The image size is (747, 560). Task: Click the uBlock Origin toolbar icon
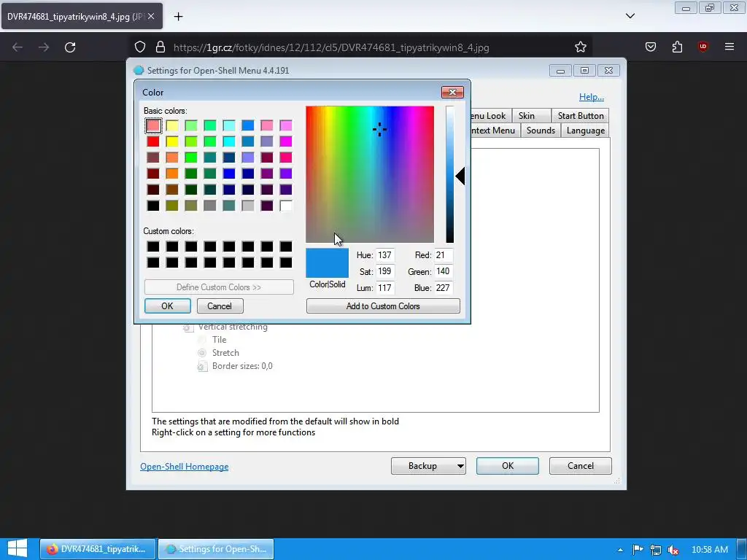(703, 47)
